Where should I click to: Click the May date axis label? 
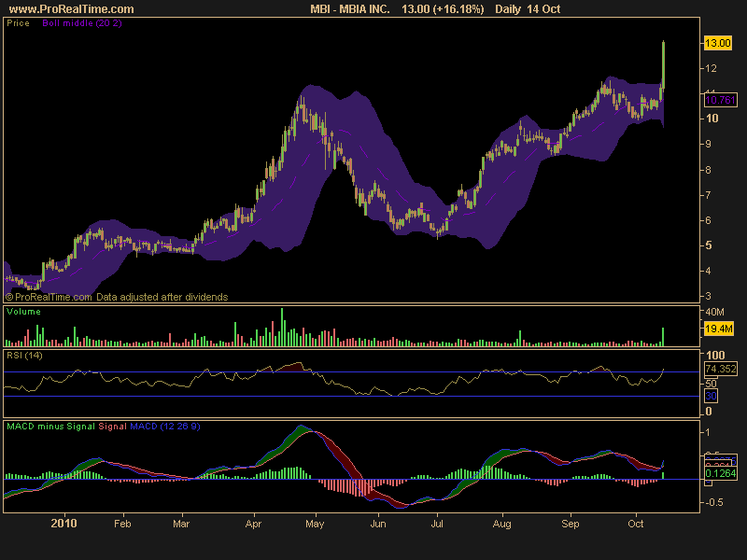315,524
